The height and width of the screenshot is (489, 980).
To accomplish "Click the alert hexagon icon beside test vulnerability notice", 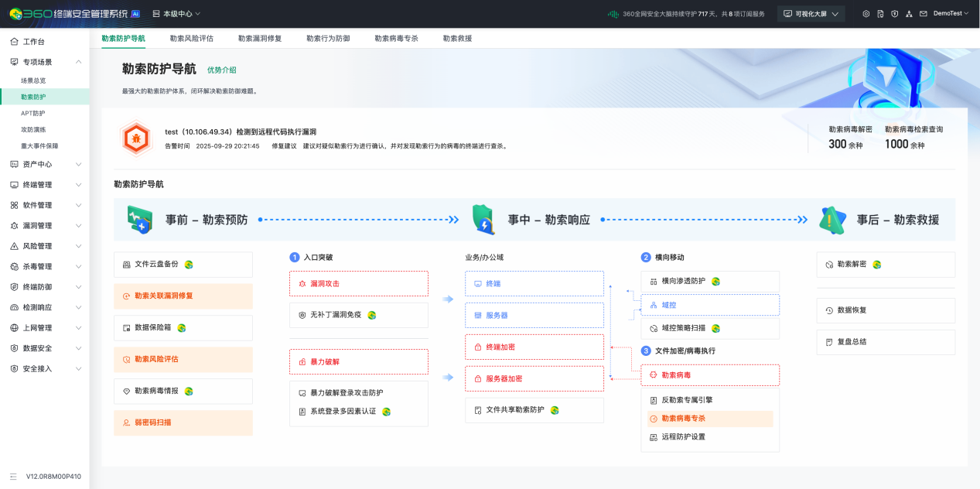I will pyautogui.click(x=136, y=137).
